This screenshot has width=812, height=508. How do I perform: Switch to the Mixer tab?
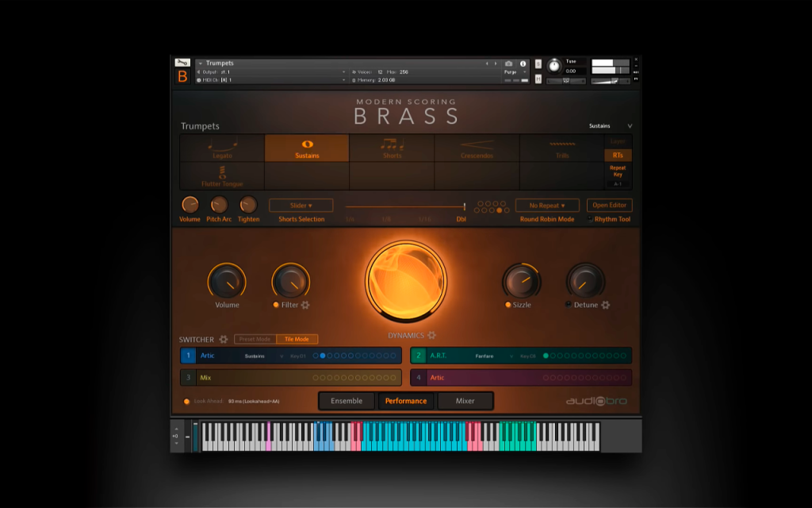pos(465,401)
